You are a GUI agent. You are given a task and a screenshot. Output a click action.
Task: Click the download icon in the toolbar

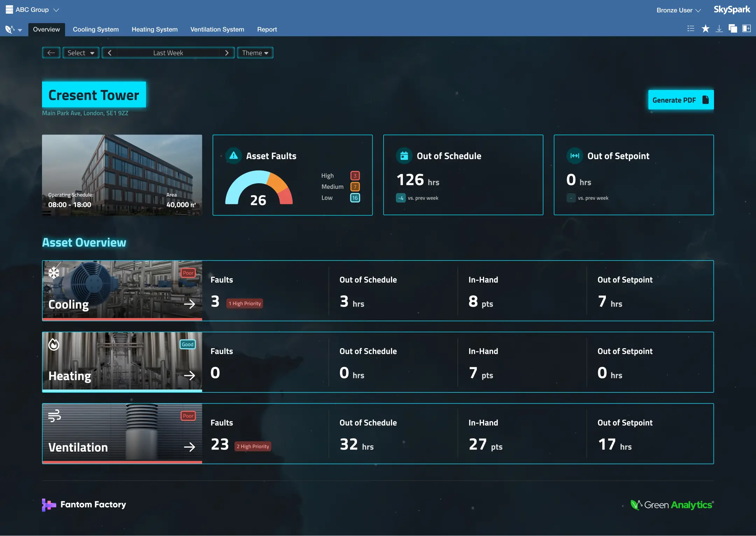[x=719, y=29]
